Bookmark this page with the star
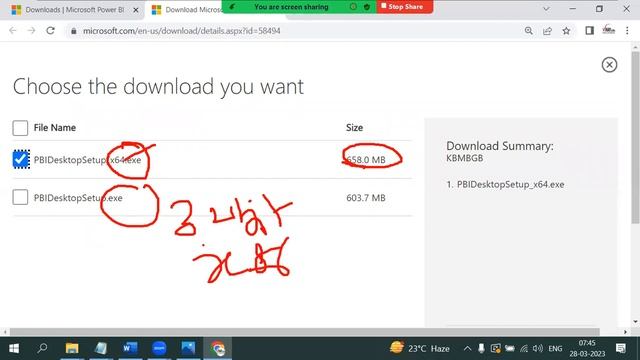This screenshot has height=360, width=640. [x=566, y=31]
